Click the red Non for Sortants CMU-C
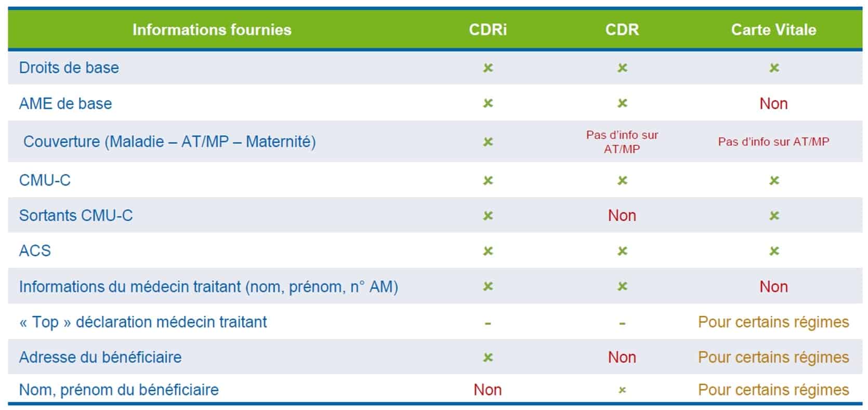 tap(622, 215)
